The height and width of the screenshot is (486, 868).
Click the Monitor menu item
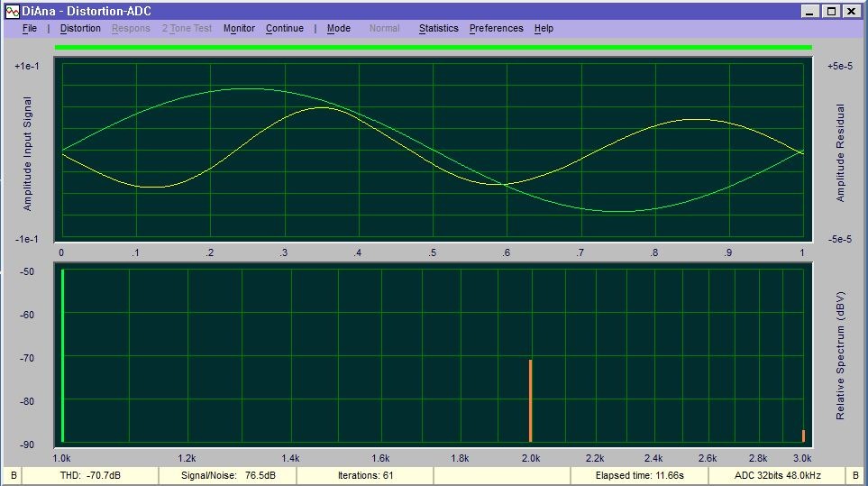239,28
